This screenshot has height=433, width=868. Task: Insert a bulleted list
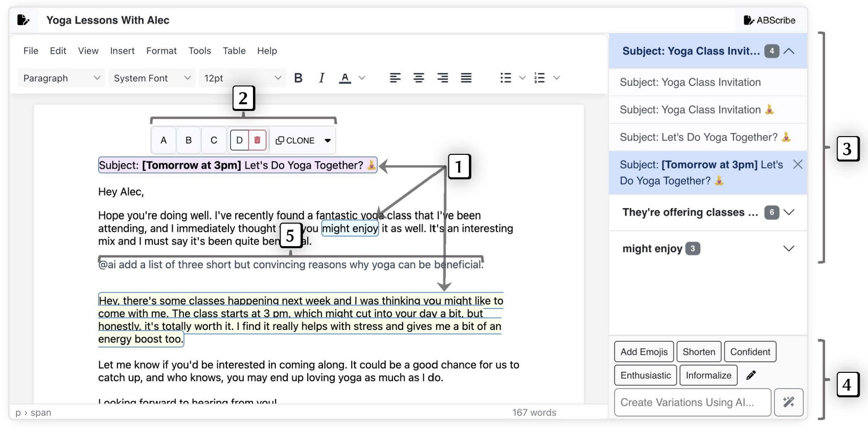click(506, 78)
